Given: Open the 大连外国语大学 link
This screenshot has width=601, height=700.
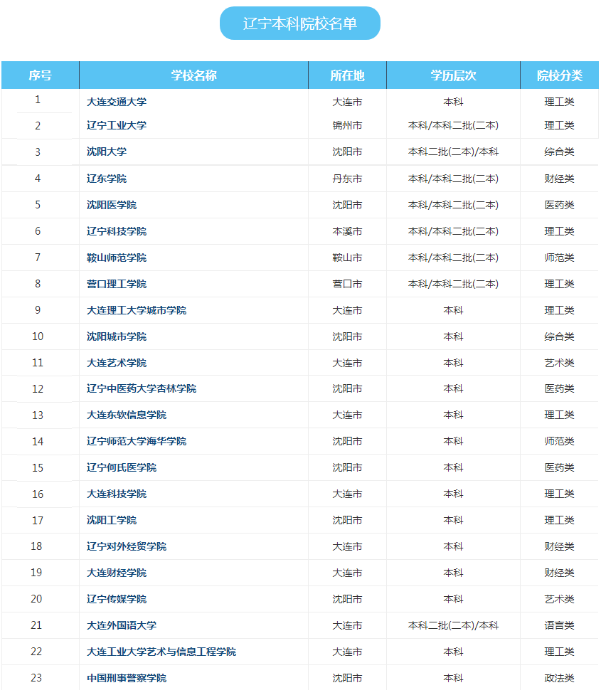Looking at the screenshot, I should [122, 625].
